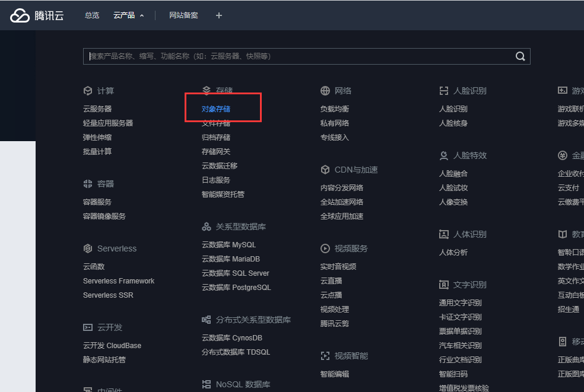
Task: Open 人脸融合 product
Action: coord(453,174)
